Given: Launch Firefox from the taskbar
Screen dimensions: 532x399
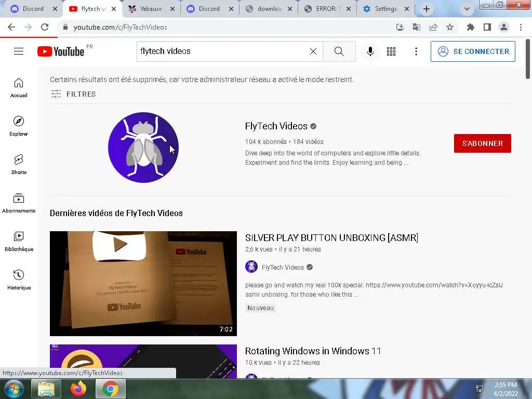Looking at the screenshot, I should [78, 389].
